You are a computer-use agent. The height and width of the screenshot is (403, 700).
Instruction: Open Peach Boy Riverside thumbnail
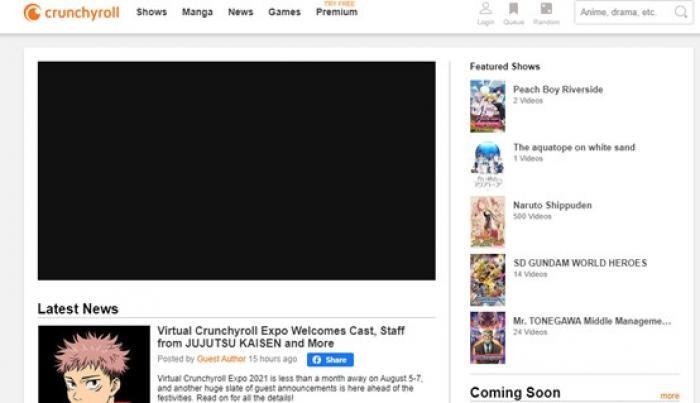coord(487,106)
